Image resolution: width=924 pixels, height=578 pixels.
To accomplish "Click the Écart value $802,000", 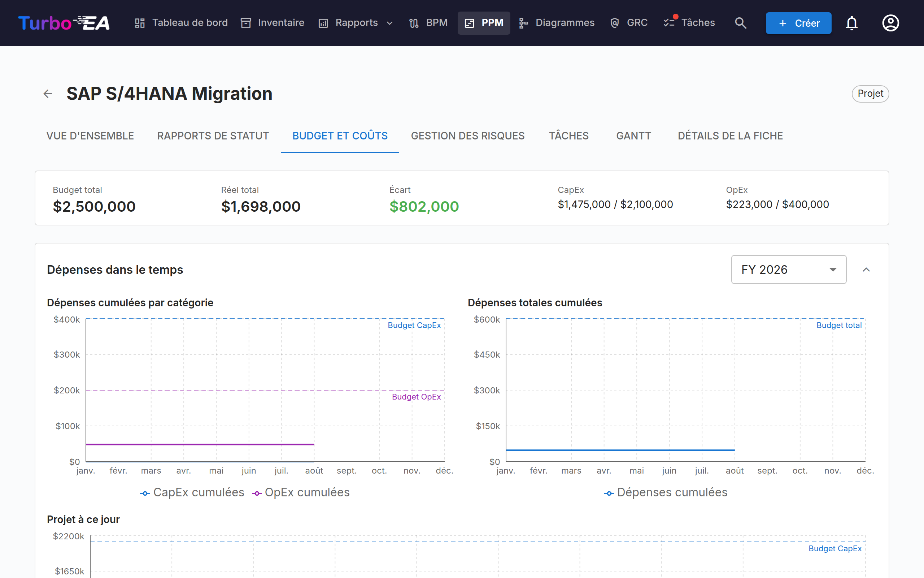I will point(424,207).
